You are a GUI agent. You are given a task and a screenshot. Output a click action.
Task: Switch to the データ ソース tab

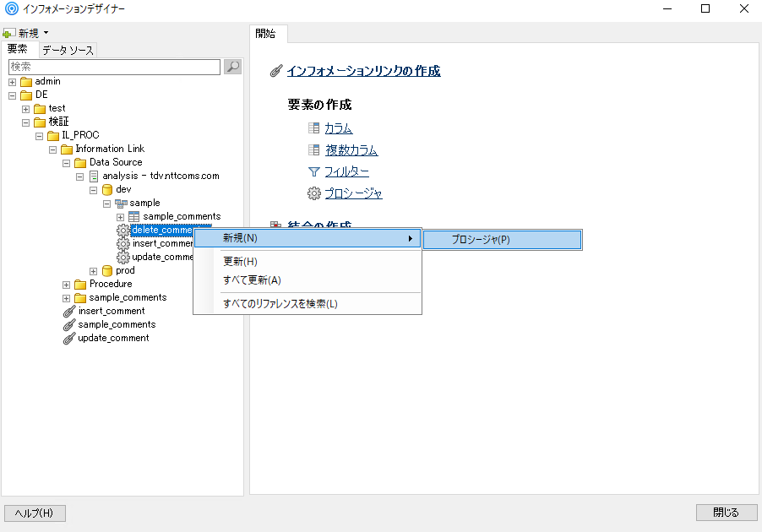coord(68,50)
